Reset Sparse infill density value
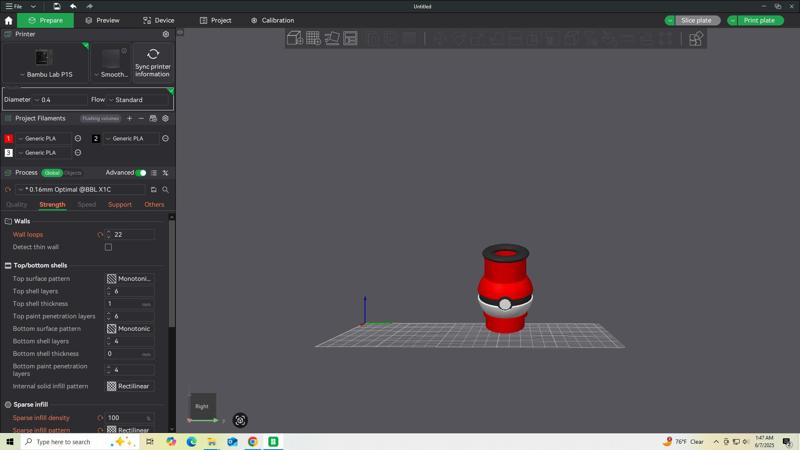 point(100,418)
